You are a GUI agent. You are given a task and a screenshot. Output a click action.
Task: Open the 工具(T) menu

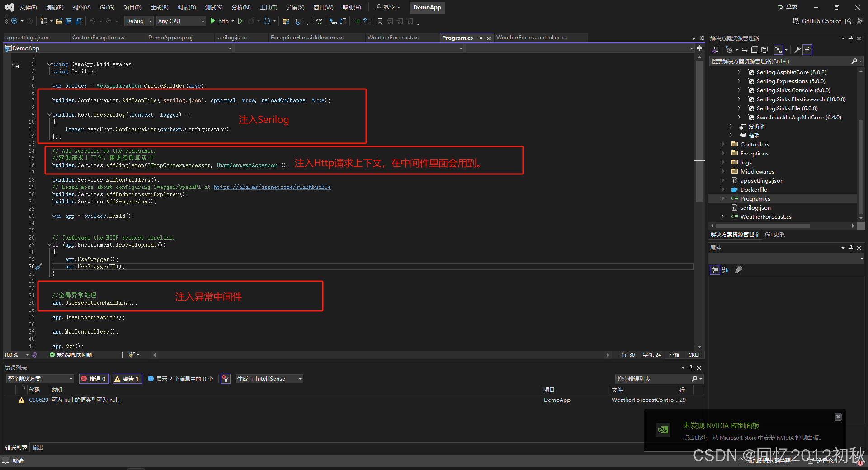269,8
